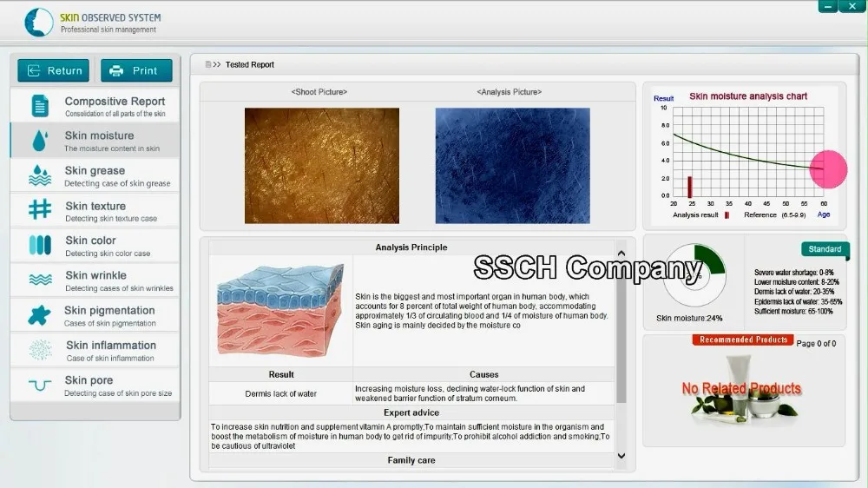868x488 pixels.
Task: Open the Skin wrinkle waves icon
Action: 40,280
